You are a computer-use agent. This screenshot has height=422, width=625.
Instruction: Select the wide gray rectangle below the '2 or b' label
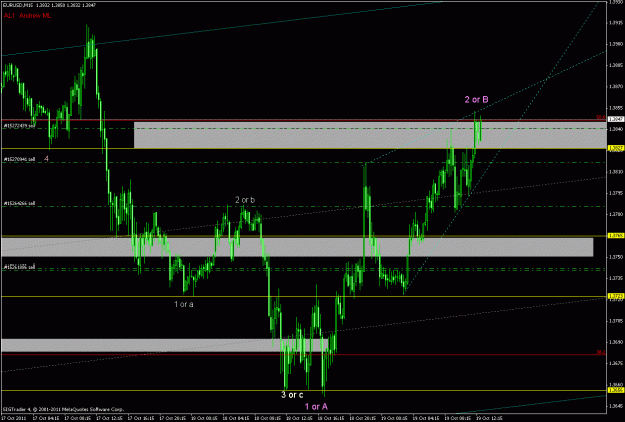(297, 247)
